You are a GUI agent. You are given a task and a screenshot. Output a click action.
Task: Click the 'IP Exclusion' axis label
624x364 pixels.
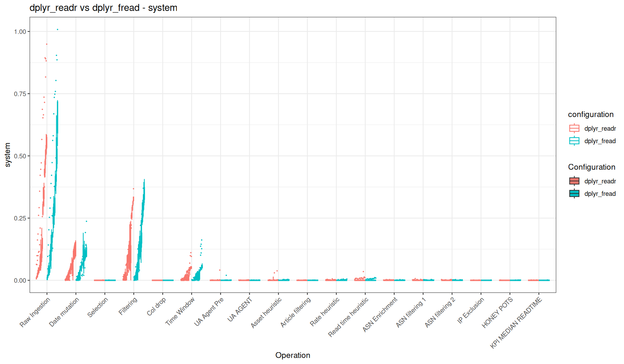tap(471, 311)
